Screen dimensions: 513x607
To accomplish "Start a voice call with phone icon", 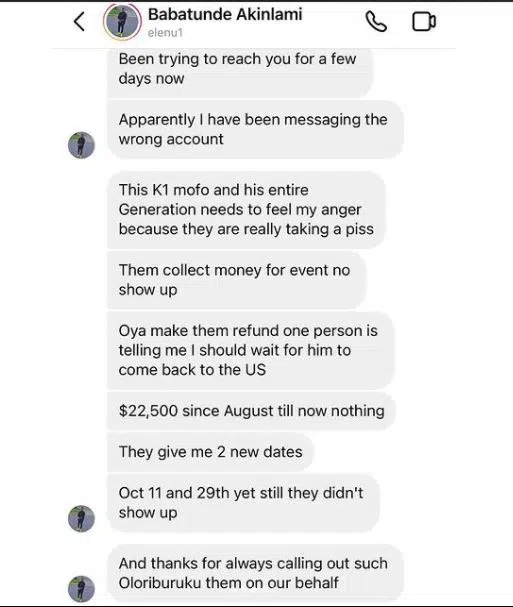I will [x=376, y=21].
